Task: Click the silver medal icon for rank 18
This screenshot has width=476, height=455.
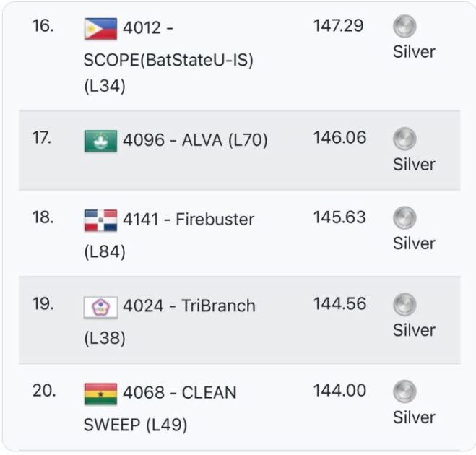Action: click(x=404, y=218)
